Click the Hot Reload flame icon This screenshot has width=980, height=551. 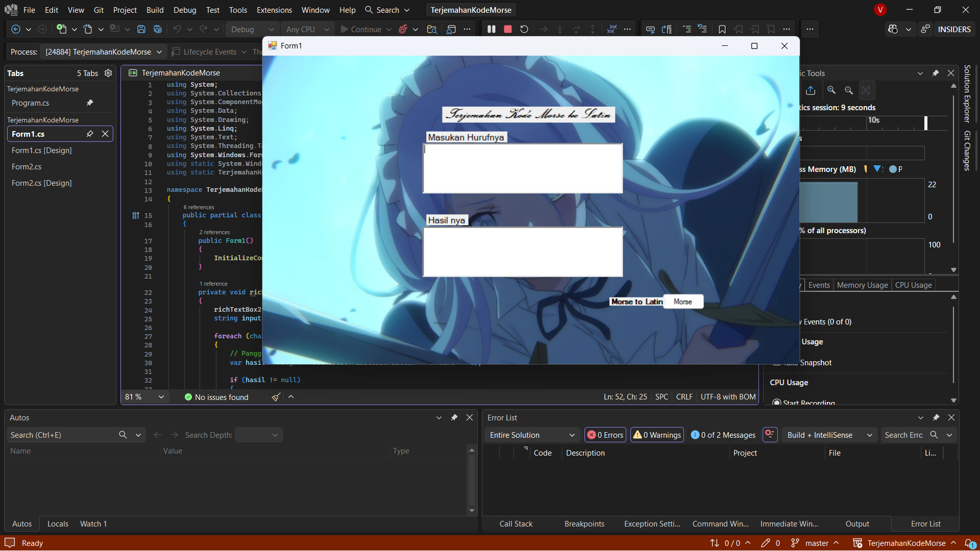coord(403,29)
